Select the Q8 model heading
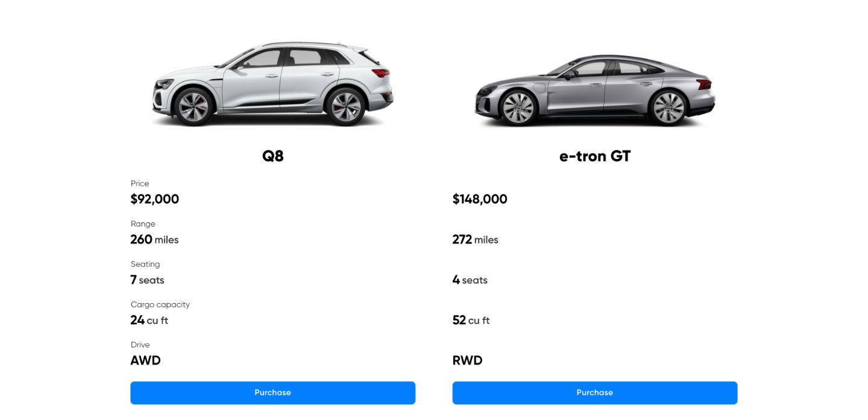This screenshot has height=420, width=868. [272, 156]
